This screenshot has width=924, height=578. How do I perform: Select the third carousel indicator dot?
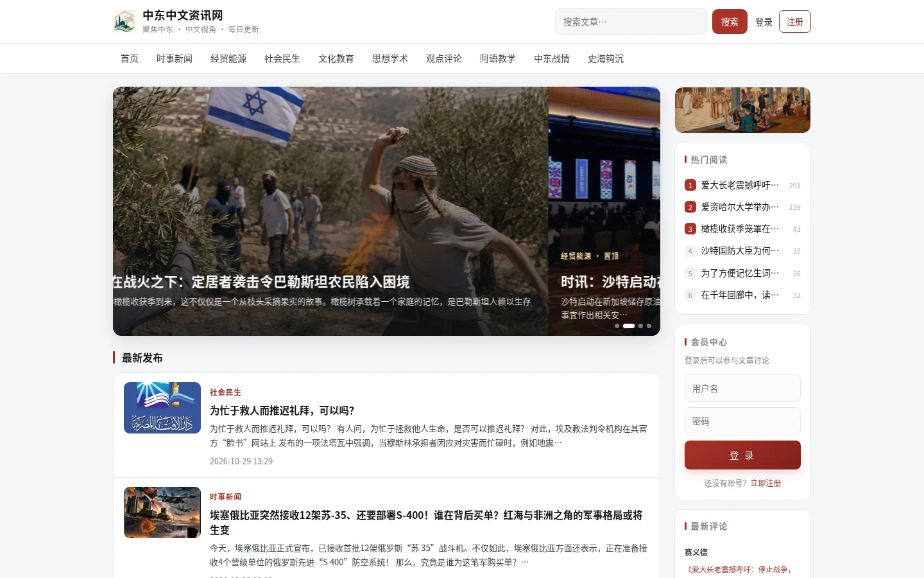(x=640, y=326)
